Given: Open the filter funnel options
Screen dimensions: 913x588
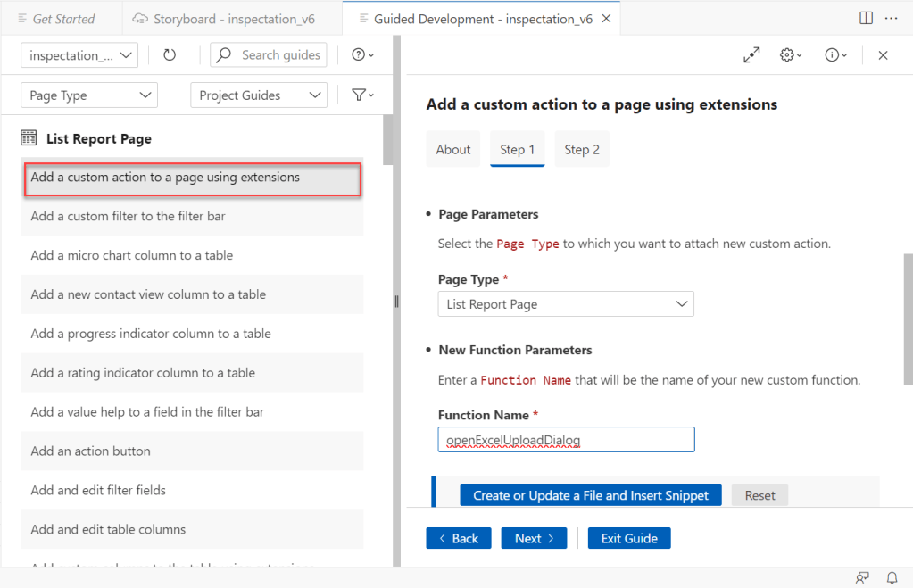Looking at the screenshot, I should click(x=362, y=95).
